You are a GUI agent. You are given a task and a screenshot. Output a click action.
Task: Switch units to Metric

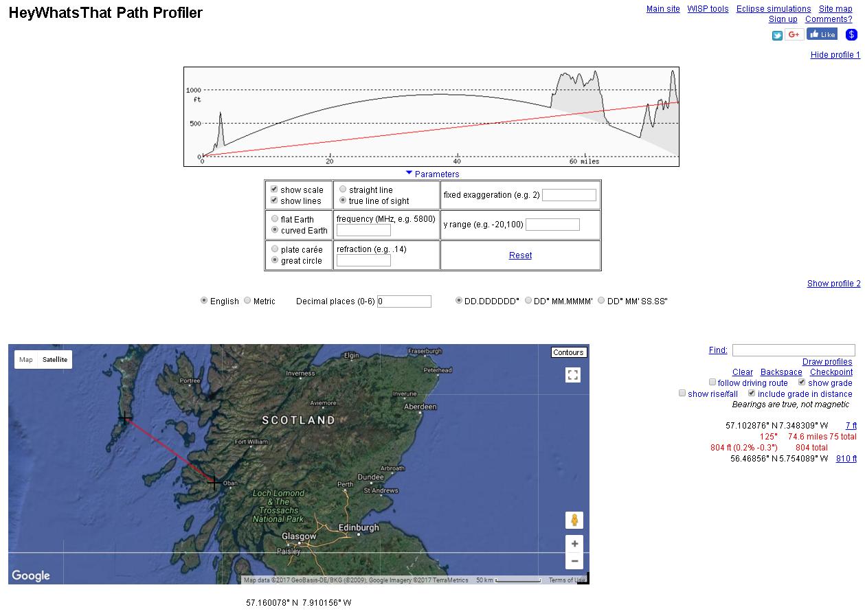[x=247, y=301]
